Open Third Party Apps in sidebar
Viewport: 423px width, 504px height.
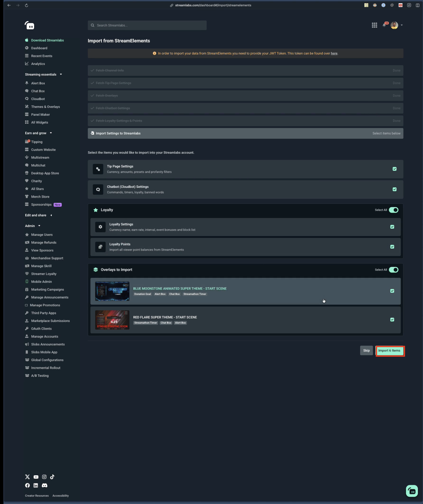tap(40, 313)
